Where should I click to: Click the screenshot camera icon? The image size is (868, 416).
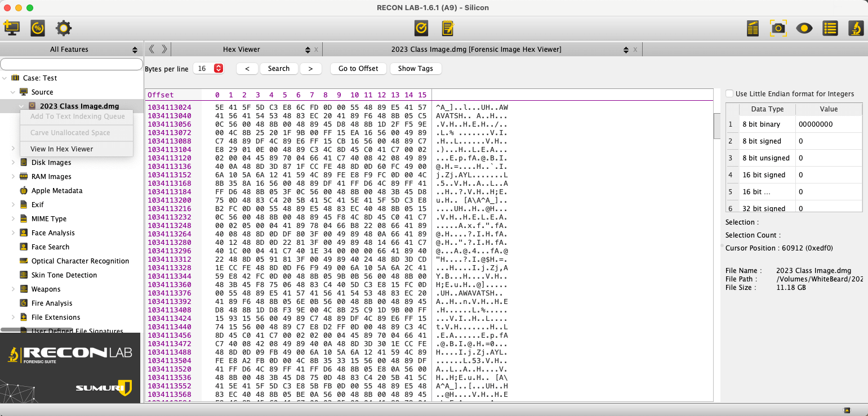click(x=778, y=28)
